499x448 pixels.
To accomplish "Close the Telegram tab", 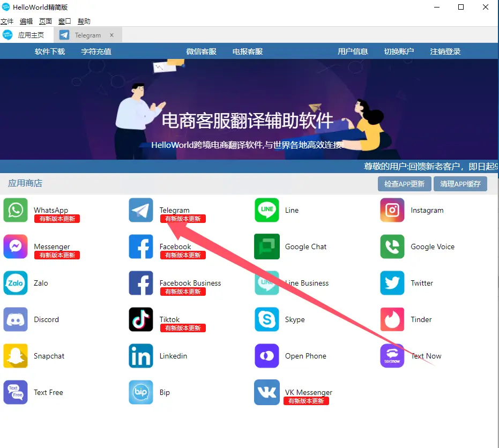I will (111, 35).
